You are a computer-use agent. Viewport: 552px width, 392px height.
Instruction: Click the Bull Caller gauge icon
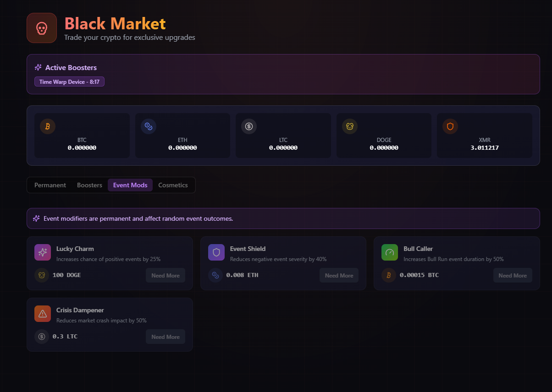pyautogui.click(x=390, y=252)
